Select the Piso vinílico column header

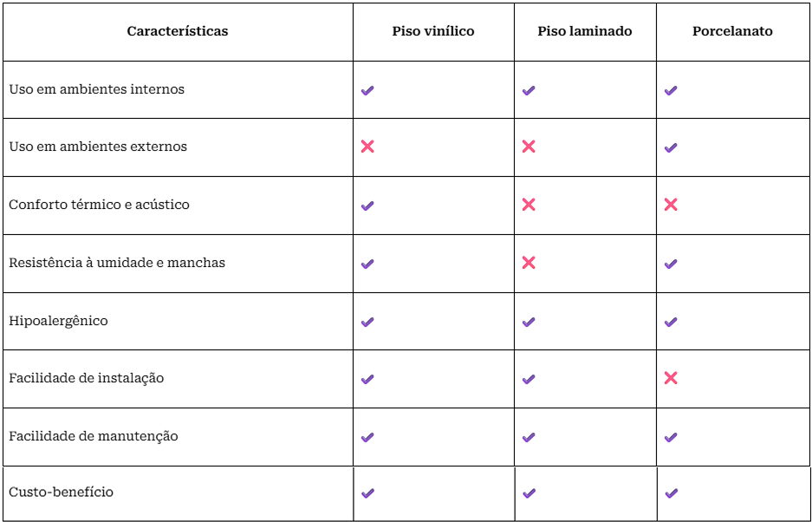point(433,31)
